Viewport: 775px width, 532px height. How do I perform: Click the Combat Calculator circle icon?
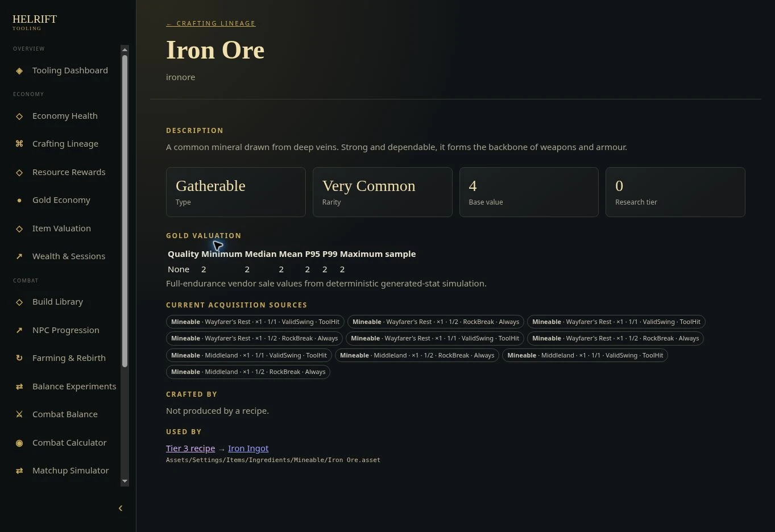[x=19, y=443]
